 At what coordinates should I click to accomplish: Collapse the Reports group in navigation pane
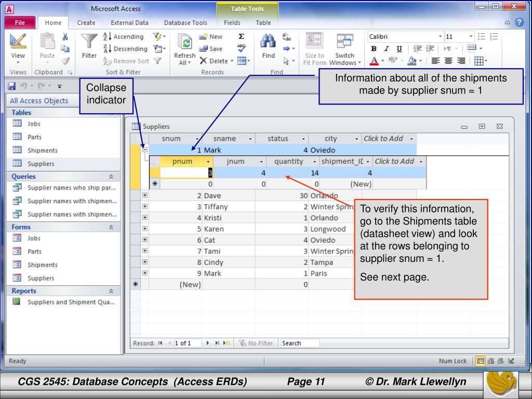(111, 291)
